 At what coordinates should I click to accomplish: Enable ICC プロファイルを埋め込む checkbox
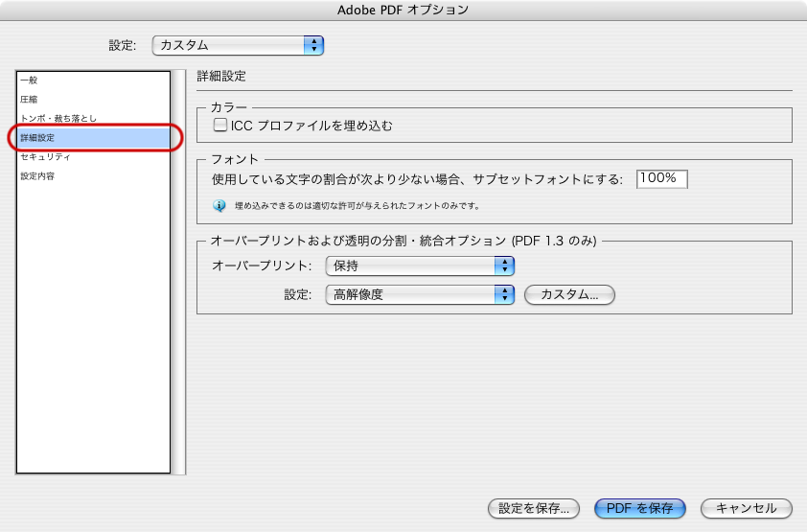(220, 125)
